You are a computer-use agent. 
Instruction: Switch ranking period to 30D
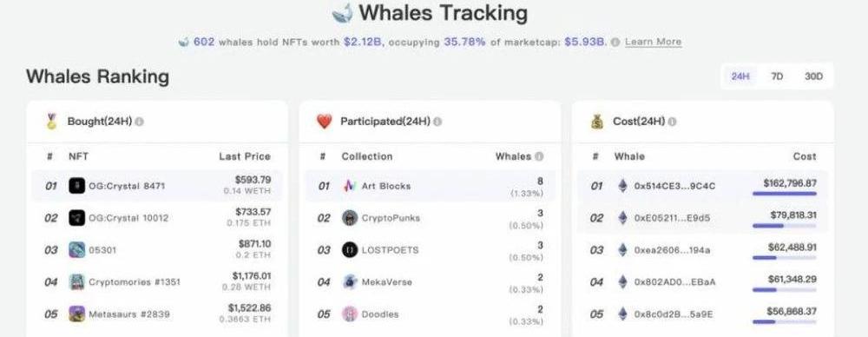click(813, 76)
